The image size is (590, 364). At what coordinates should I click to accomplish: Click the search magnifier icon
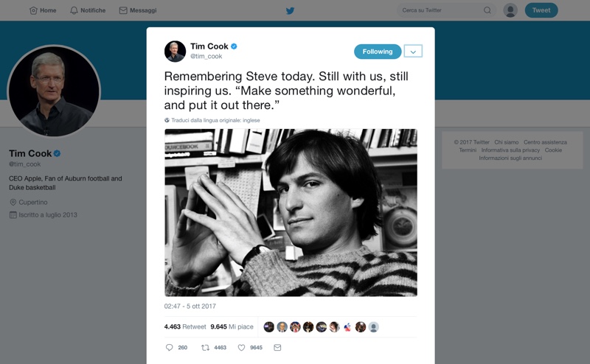(x=487, y=10)
